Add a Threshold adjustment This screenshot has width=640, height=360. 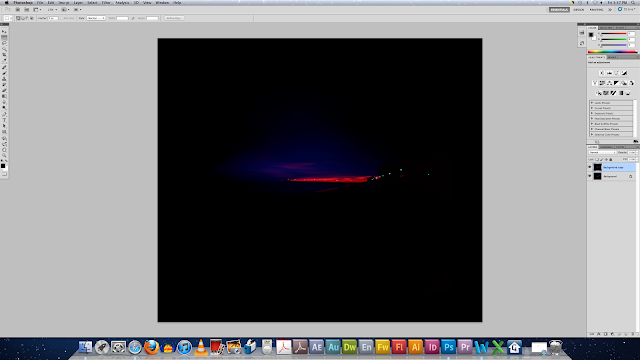pos(613,93)
